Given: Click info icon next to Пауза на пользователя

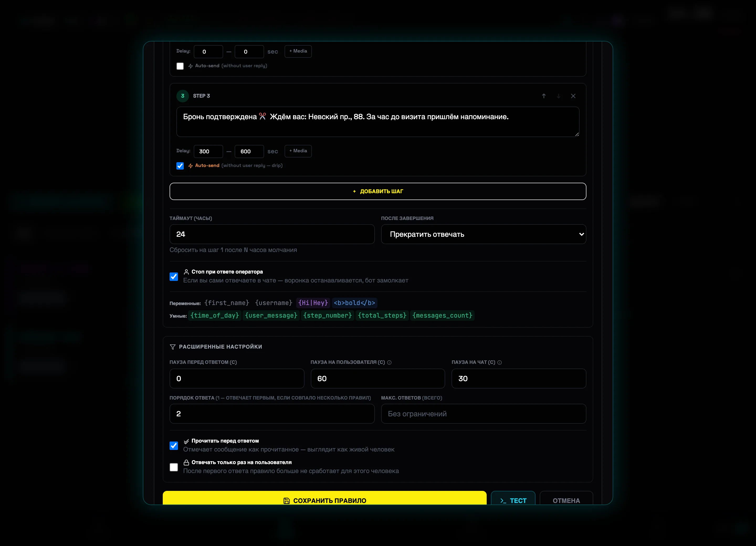Looking at the screenshot, I should point(389,362).
